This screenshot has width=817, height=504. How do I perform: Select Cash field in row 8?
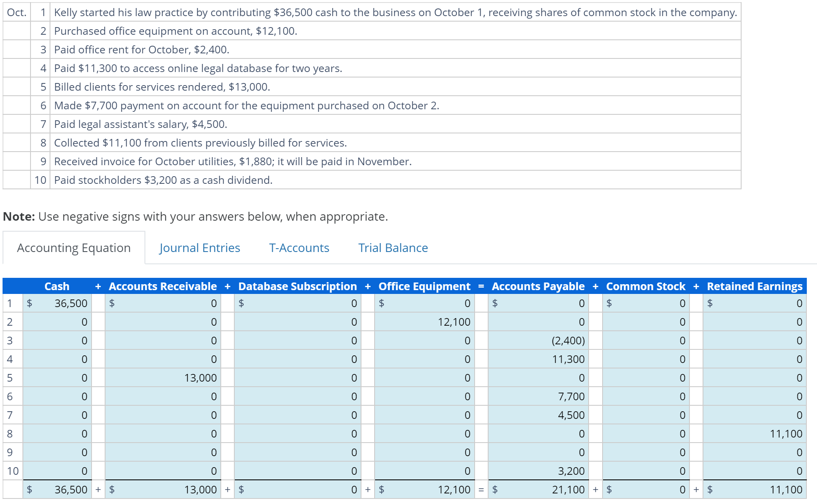(x=57, y=434)
